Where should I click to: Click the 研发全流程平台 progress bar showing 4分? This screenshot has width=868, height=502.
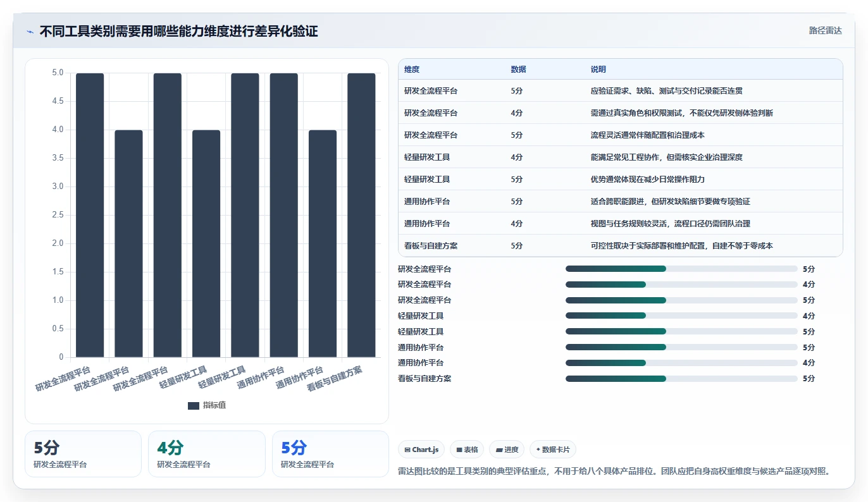click(x=681, y=285)
